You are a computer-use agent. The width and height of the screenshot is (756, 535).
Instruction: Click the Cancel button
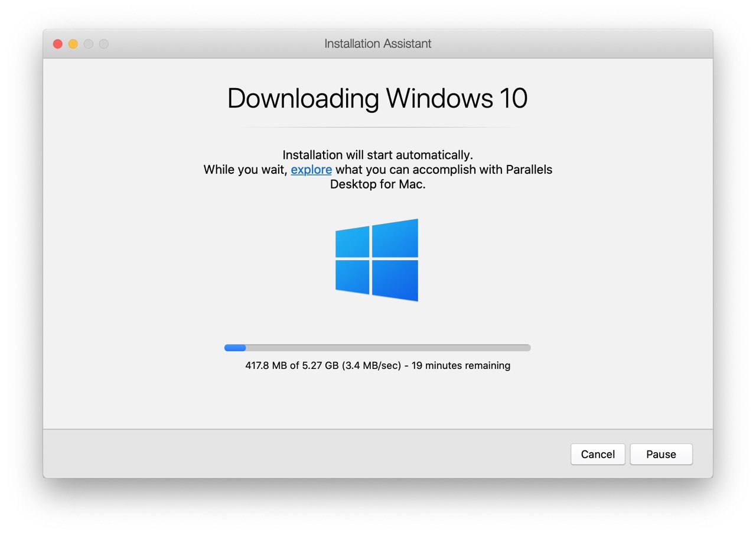[x=598, y=454]
